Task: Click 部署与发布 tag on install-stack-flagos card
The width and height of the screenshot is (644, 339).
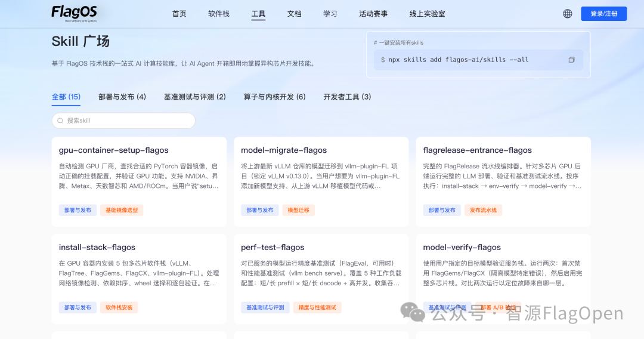Action: pyautogui.click(x=78, y=307)
